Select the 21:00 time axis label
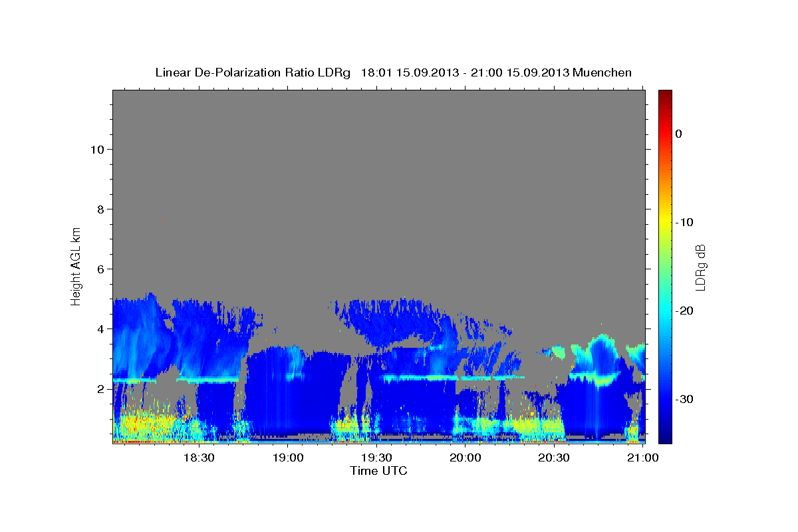The image size is (798, 532). pos(643,458)
